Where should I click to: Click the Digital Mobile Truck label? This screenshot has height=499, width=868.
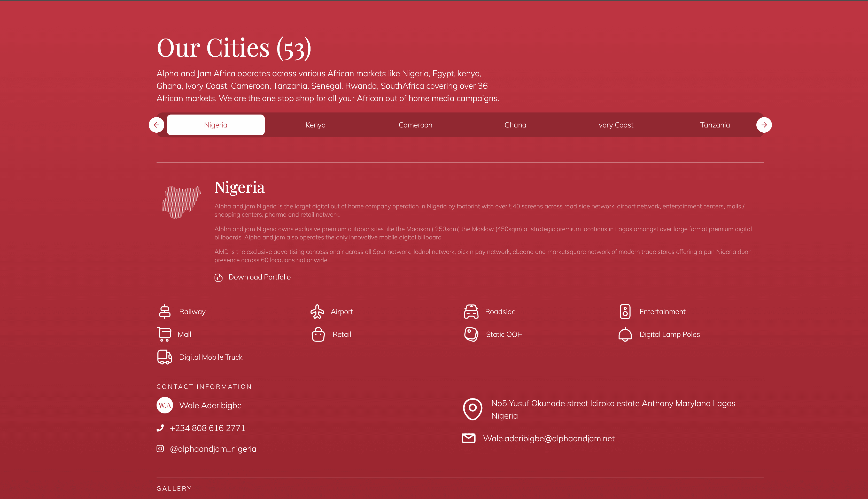tap(211, 357)
